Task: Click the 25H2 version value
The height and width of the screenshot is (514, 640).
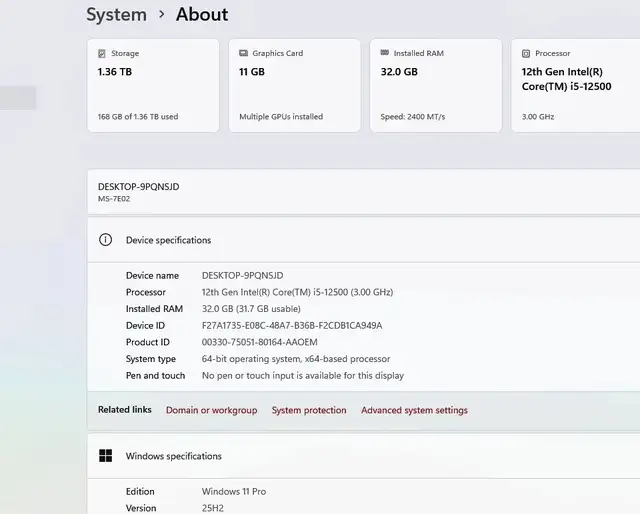Action: pos(213,508)
